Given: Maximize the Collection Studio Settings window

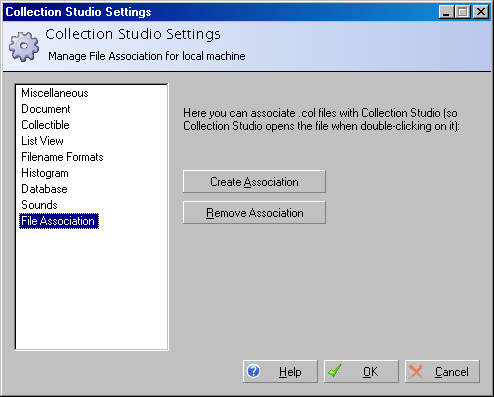Looking at the screenshot, I should coord(463,12).
